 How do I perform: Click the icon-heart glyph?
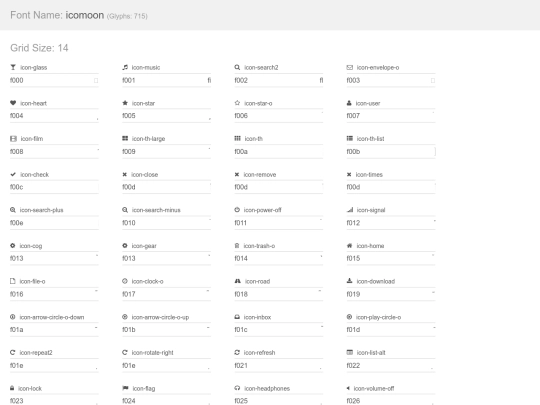[13, 103]
